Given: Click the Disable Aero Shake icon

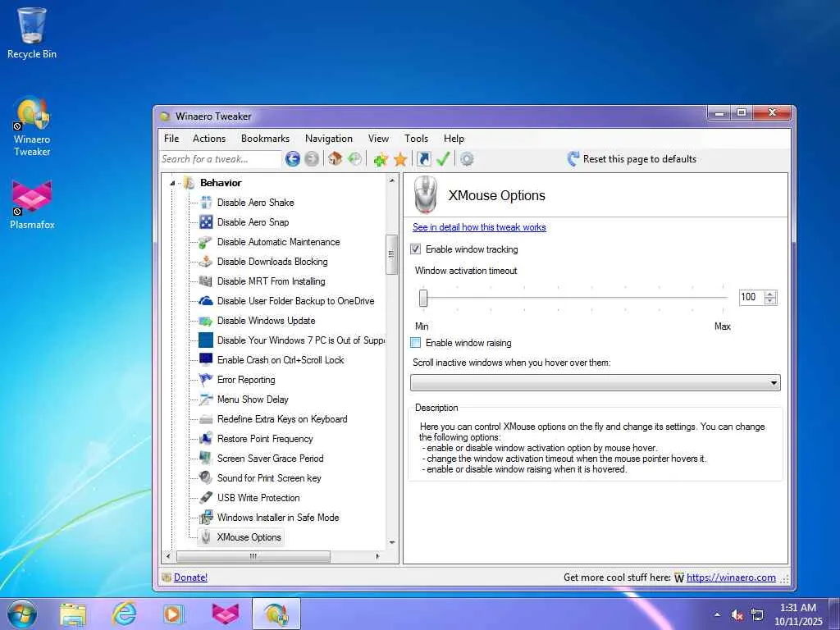Looking at the screenshot, I should pos(206,203).
